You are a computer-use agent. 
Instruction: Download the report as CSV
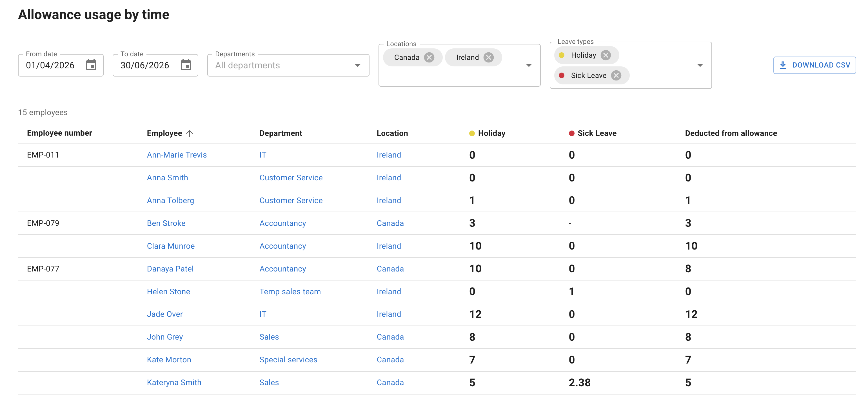click(814, 65)
